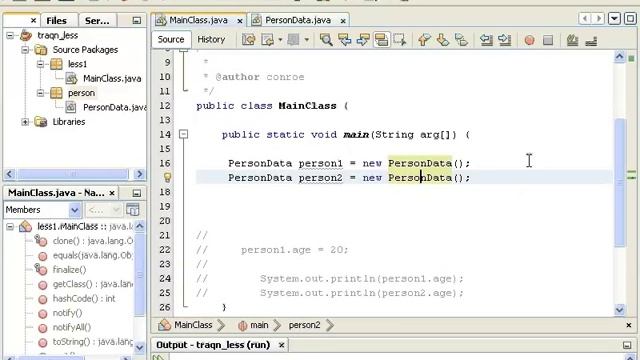
Task: Click Find Next Occurrence icon
Action: (x=363, y=40)
